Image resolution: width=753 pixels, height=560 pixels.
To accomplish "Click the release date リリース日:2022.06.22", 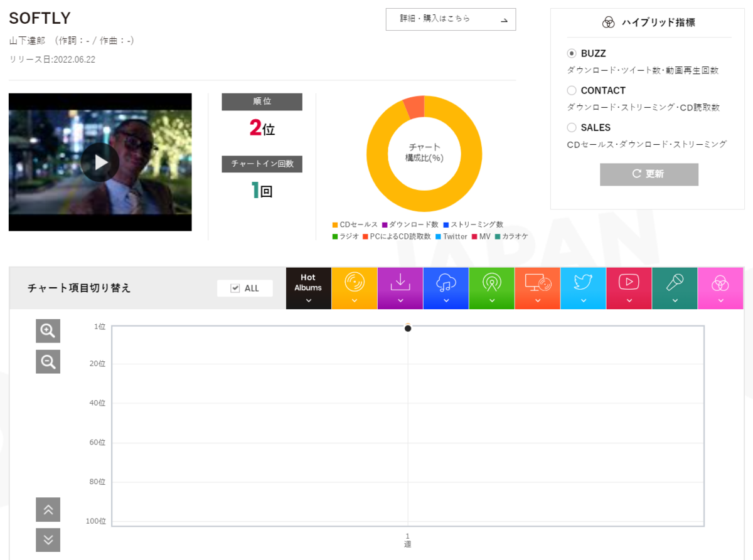I will 52,60.
